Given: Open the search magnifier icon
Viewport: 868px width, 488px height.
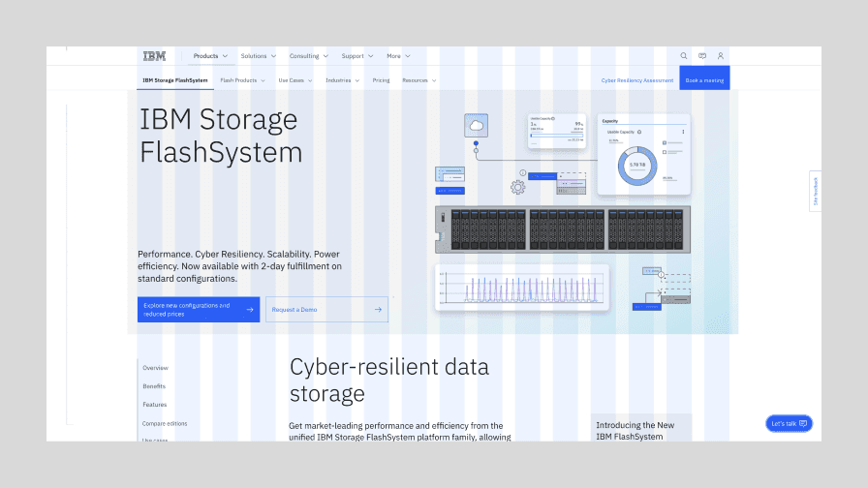Looking at the screenshot, I should [x=684, y=56].
